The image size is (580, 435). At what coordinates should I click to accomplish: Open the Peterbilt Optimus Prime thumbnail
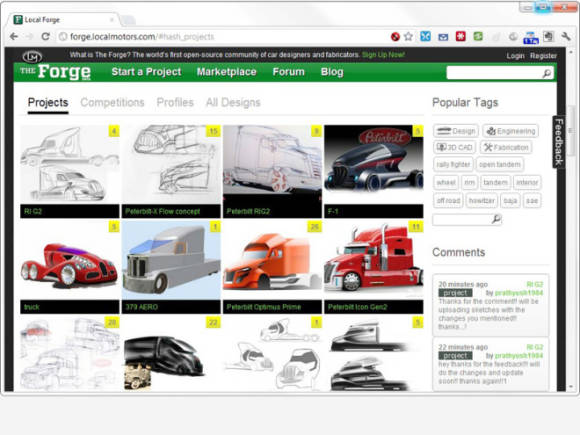tap(273, 260)
